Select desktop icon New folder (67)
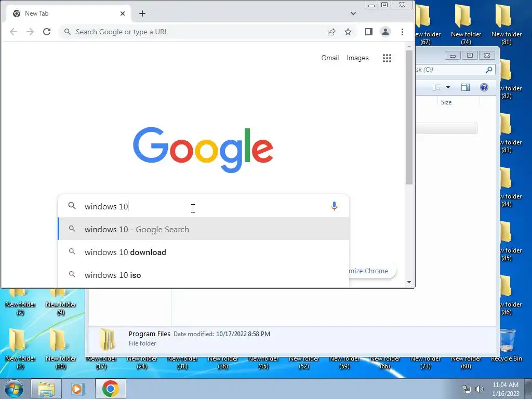The image size is (532, 399). [x=427, y=24]
